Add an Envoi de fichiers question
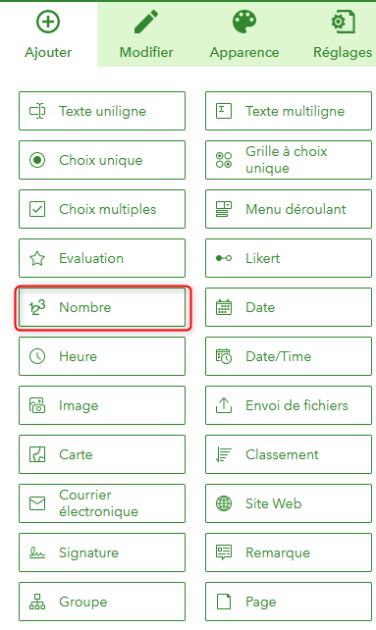Viewport: 376px width, 630px height. 288,405
